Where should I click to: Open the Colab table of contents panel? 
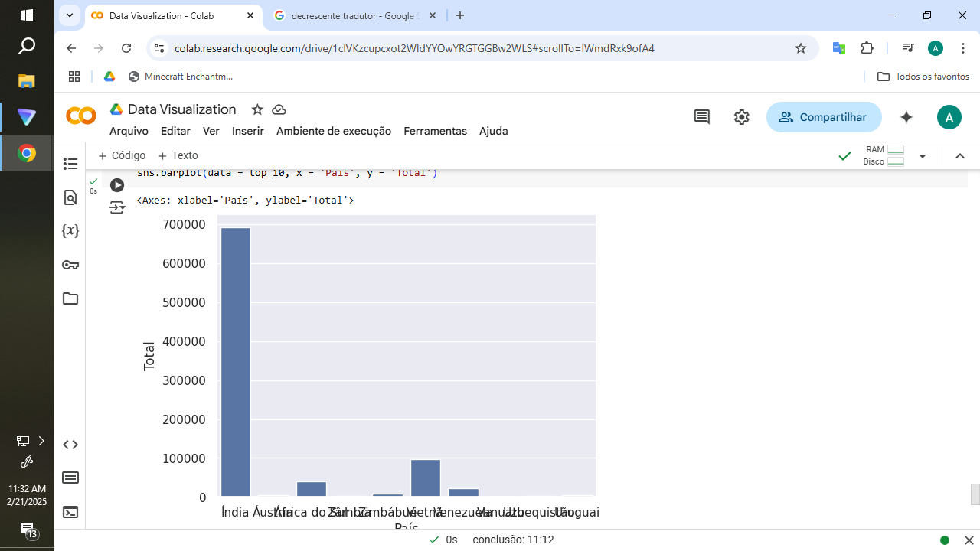(70, 164)
